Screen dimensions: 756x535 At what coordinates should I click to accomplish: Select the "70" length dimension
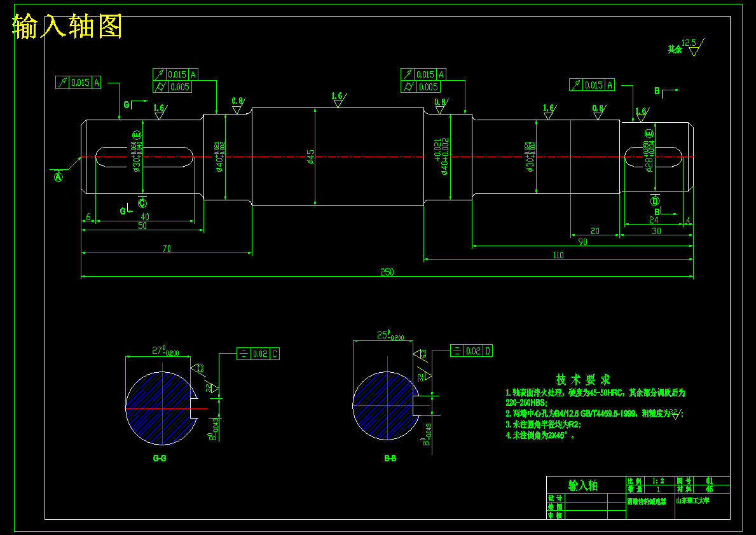[x=167, y=249]
